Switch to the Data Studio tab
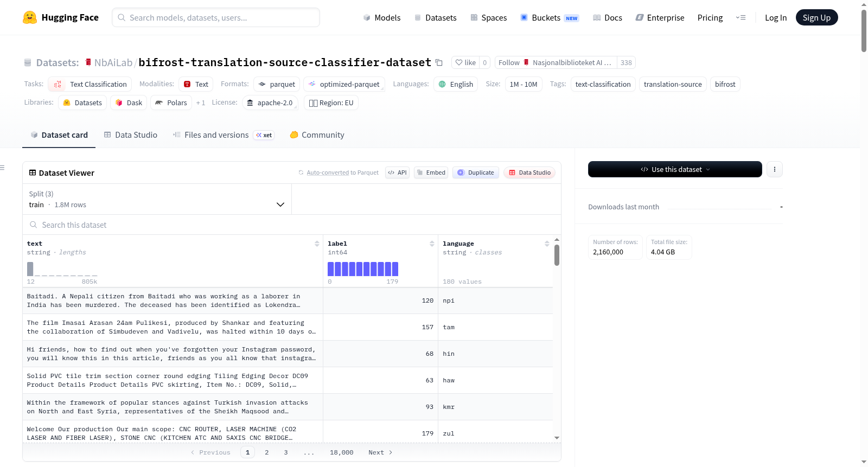Screen dimensions: 868x467 tap(130, 135)
